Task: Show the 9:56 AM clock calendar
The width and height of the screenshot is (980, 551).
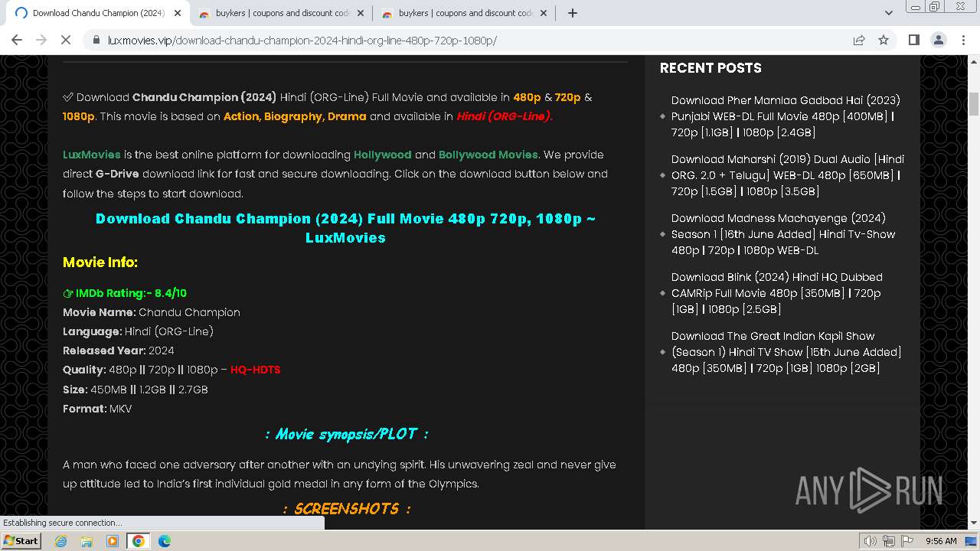Action: (x=941, y=541)
